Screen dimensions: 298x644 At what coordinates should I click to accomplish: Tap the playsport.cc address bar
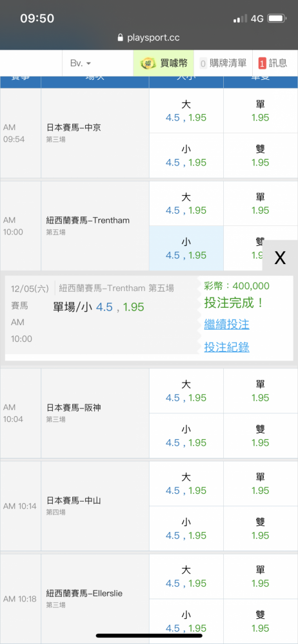[x=149, y=38]
